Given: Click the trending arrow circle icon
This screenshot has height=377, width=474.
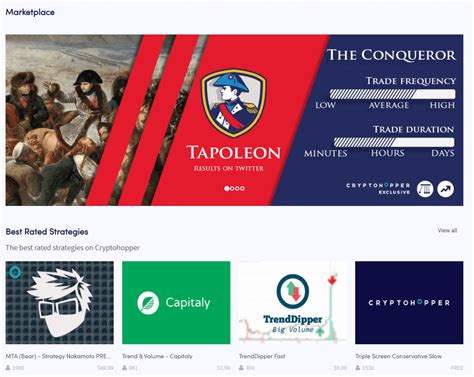Looking at the screenshot, I should 446,189.
